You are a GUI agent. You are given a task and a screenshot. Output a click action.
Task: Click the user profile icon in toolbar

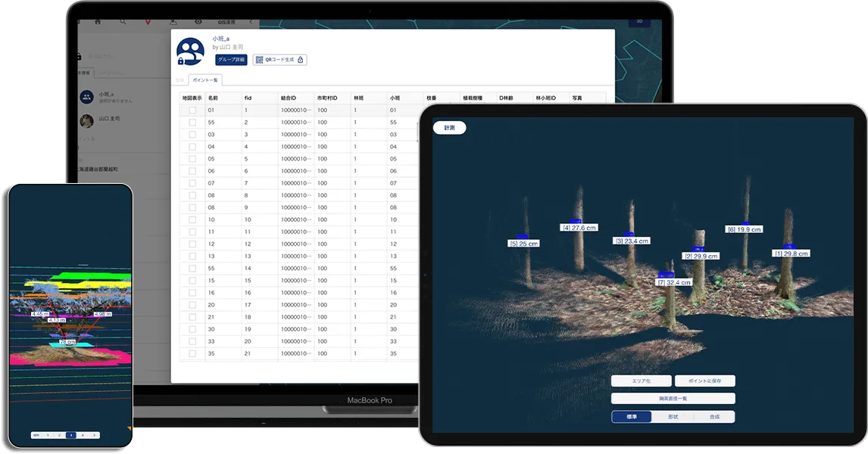(173, 22)
